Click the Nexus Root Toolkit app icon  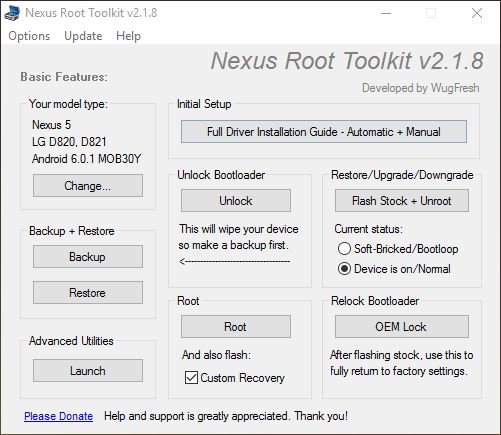(x=12, y=13)
